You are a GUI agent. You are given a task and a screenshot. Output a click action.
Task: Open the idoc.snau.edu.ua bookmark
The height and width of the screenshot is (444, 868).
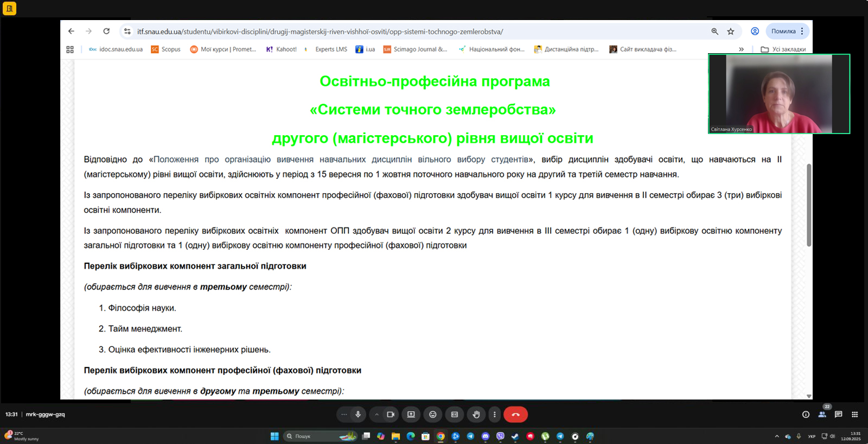coord(116,49)
